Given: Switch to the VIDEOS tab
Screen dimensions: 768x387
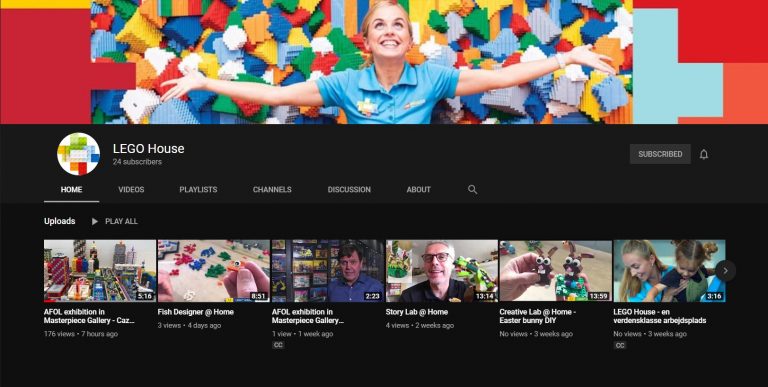Looking at the screenshot, I should click(131, 190).
